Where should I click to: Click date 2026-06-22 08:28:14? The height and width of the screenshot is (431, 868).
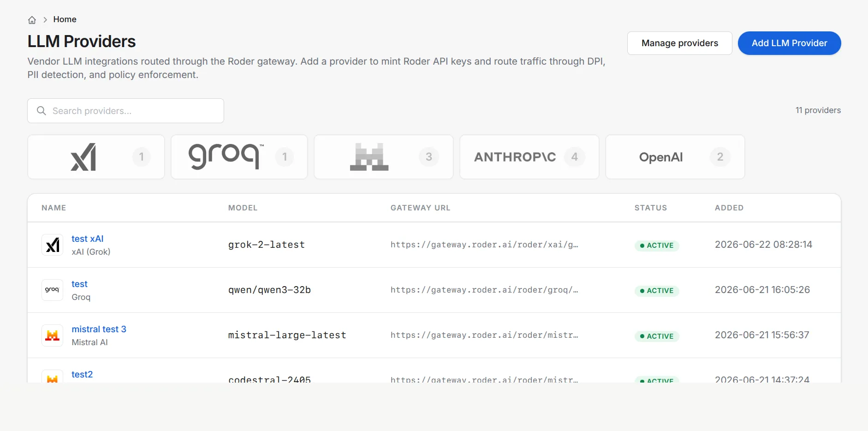coord(763,245)
